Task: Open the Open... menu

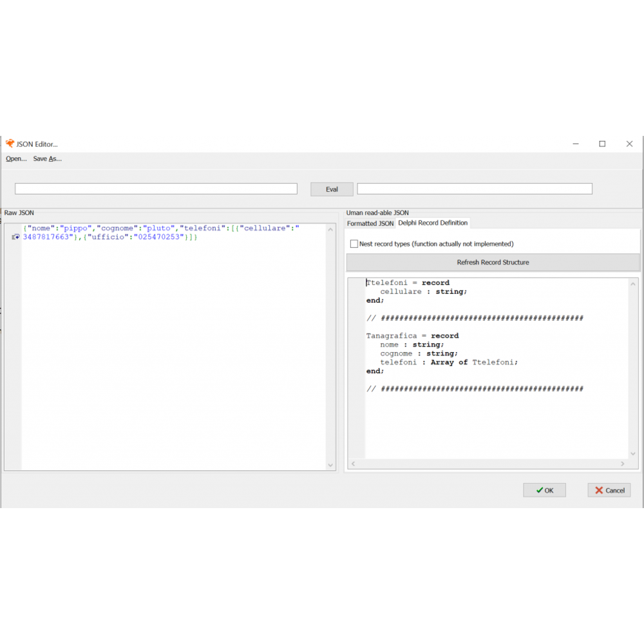Action: (x=16, y=158)
